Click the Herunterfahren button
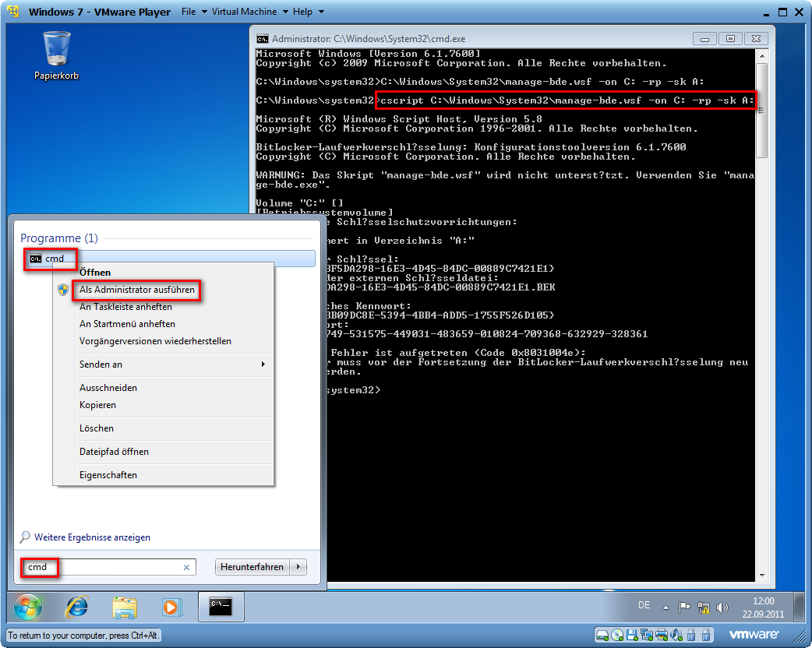The height and width of the screenshot is (648, 812). [x=252, y=567]
